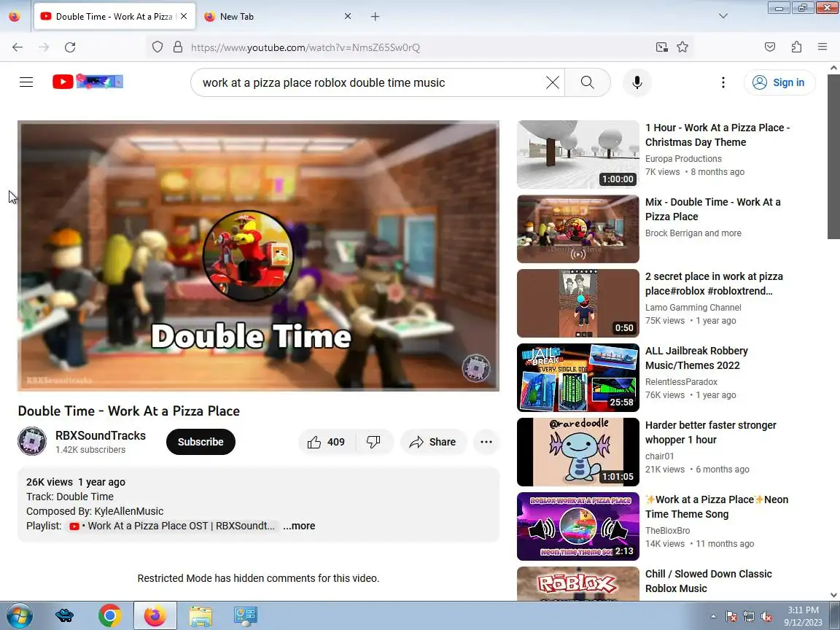The height and width of the screenshot is (630, 840).
Task: Open the Firefox application menu
Action: tap(822, 47)
